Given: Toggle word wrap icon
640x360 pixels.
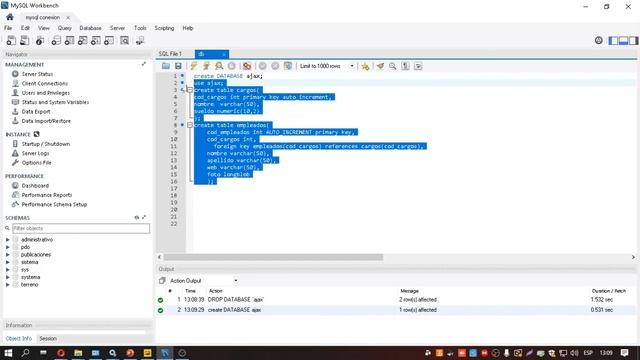Looking at the screenshot, I should click(418, 66).
